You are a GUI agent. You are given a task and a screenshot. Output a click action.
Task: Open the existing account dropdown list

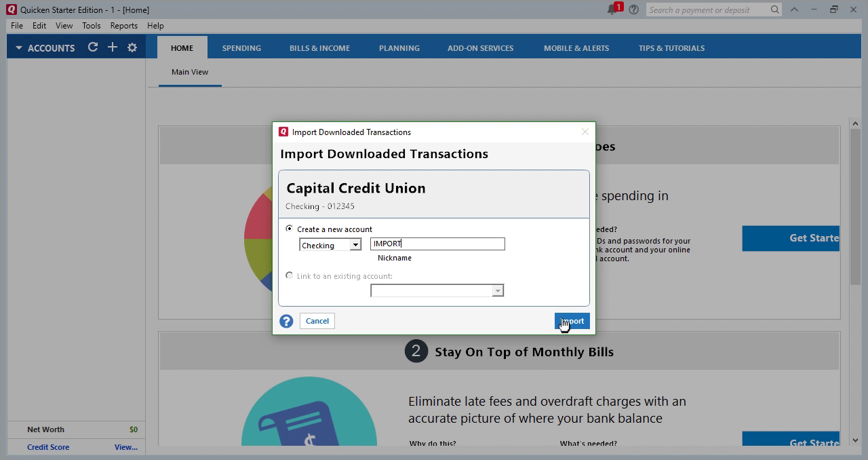498,290
